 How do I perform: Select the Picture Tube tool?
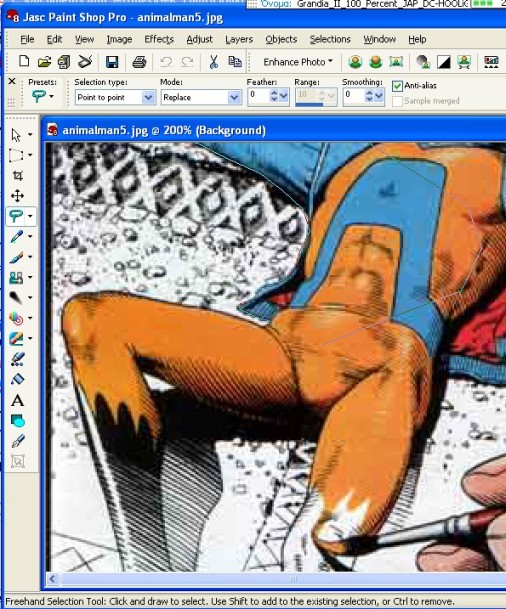(x=17, y=359)
